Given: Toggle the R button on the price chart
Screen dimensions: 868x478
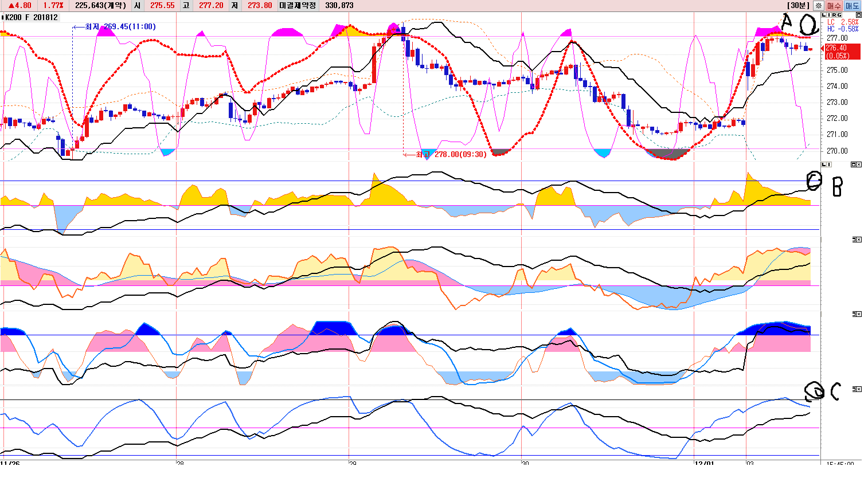Looking at the screenshot, I should click(x=833, y=14).
